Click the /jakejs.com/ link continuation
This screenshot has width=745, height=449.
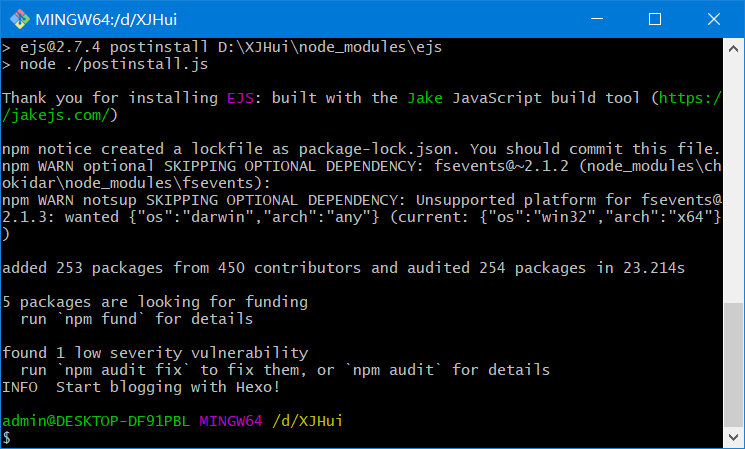pos(56,115)
